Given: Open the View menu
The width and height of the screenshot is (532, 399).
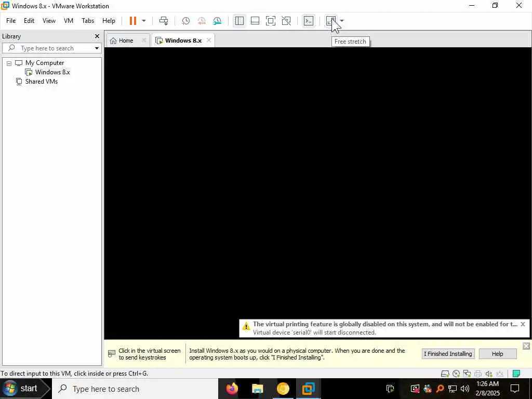Looking at the screenshot, I should point(49,21).
